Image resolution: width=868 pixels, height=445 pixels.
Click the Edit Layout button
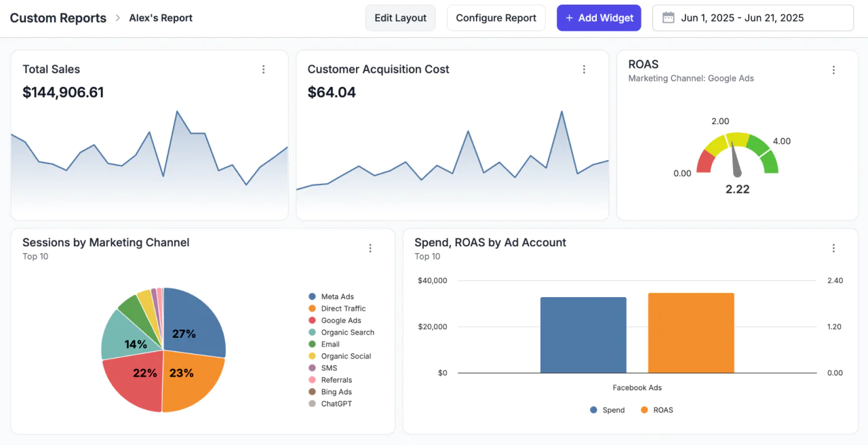pos(400,18)
